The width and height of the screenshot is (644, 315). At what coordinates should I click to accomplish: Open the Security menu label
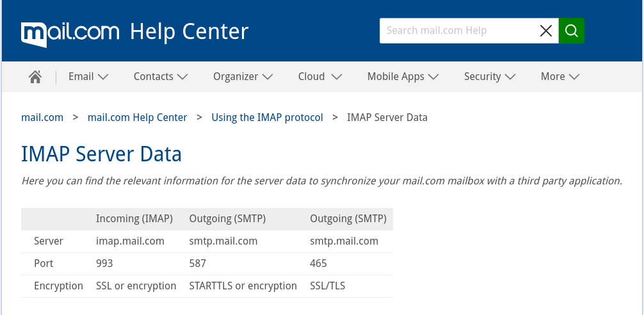point(482,77)
